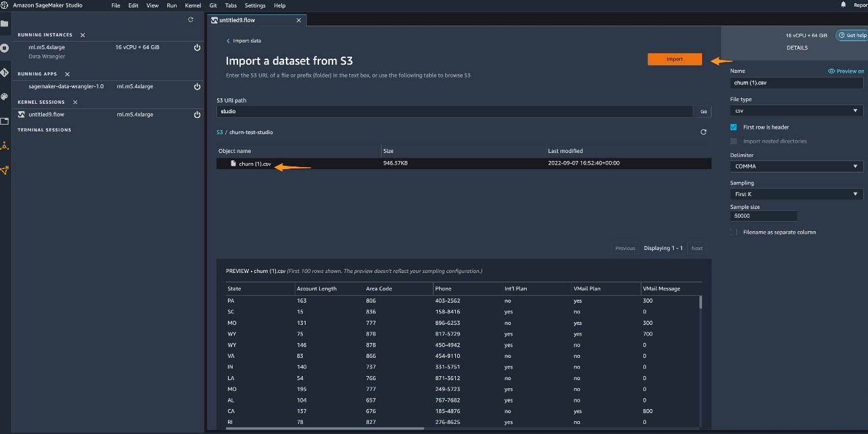The width and height of the screenshot is (868, 434).
Task: Uncheck First row is header
Action: pos(734,127)
